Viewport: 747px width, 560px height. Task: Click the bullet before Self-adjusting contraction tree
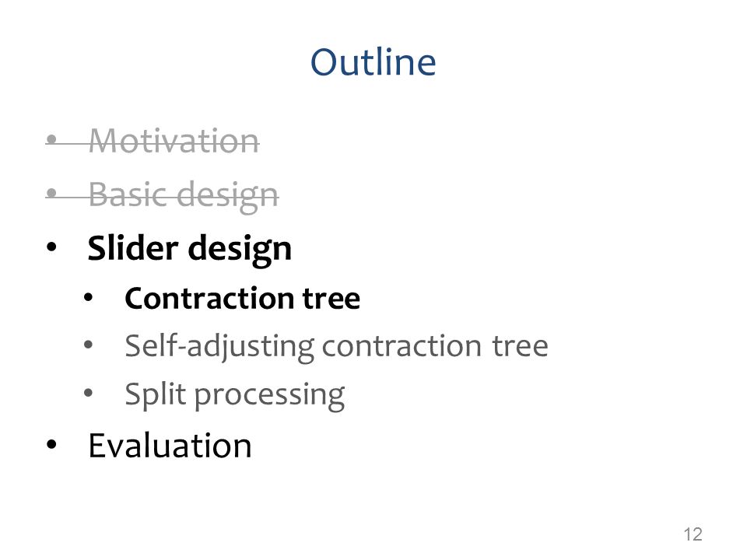[88, 345]
